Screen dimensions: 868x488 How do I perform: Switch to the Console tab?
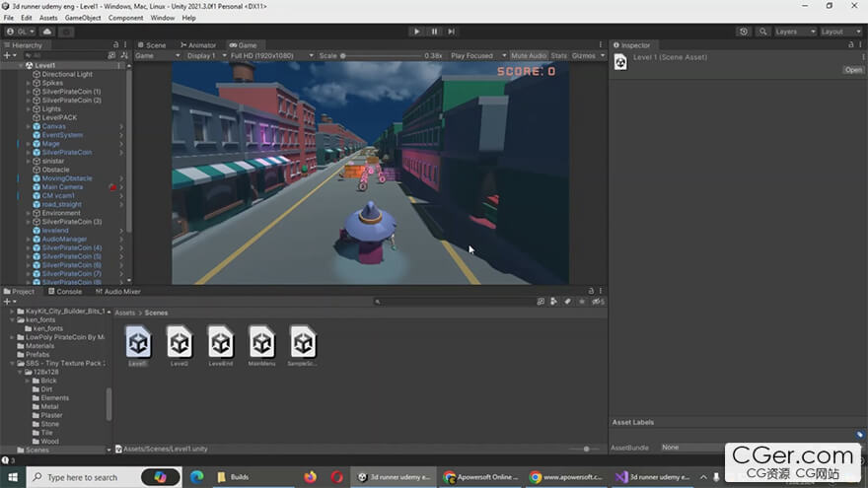tap(65, 292)
